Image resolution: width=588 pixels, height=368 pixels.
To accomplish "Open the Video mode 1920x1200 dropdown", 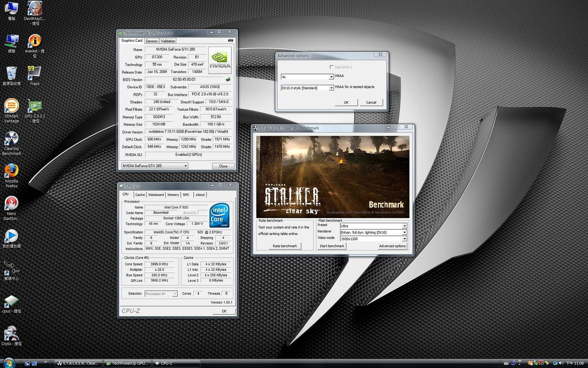I will point(373,239).
